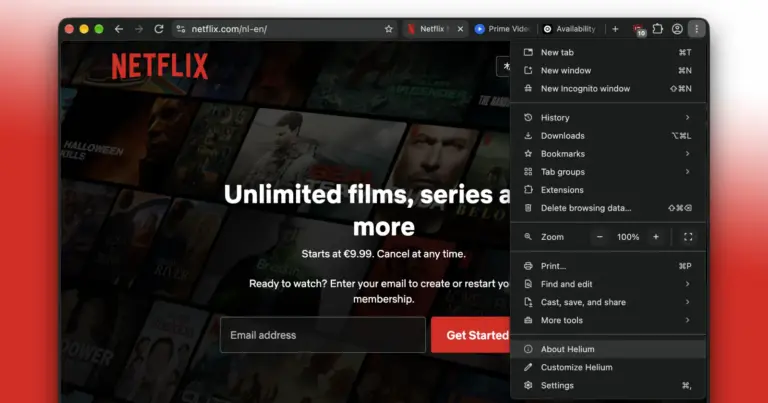Open site information icon in address bar
768x403 pixels.
181,29
